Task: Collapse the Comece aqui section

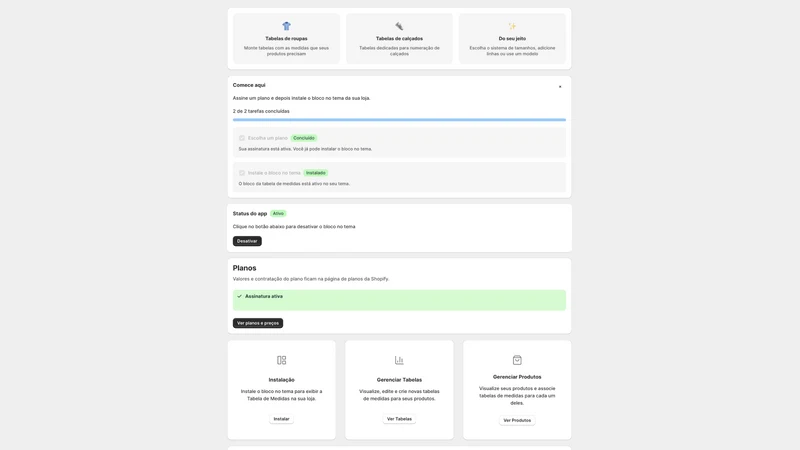Action: coord(560,87)
